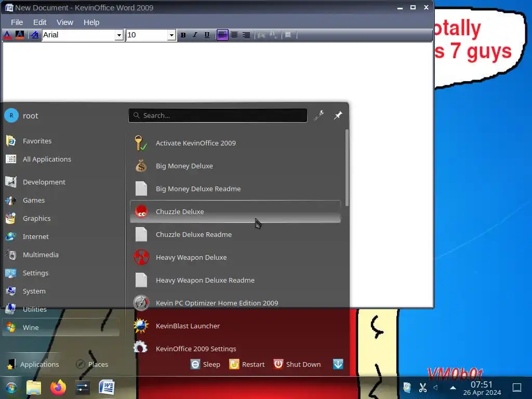Screen dimensions: 532x399
Task: Align text right
Action: (x=247, y=35)
